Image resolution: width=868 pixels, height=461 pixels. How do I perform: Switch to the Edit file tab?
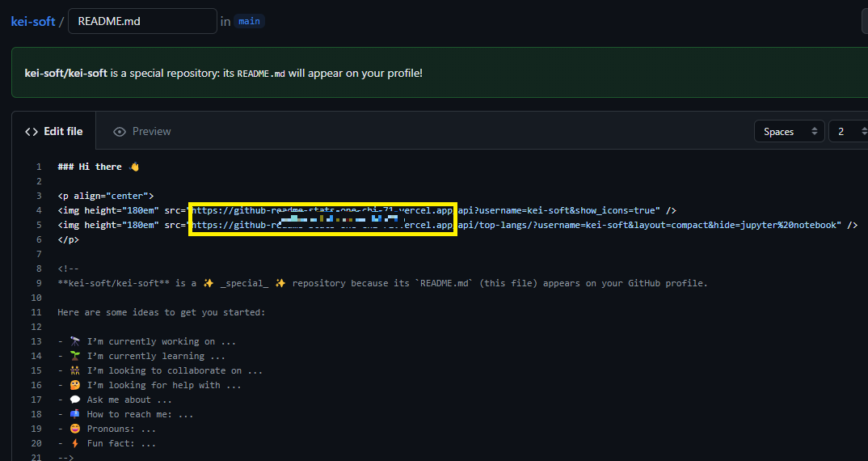click(x=53, y=131)
